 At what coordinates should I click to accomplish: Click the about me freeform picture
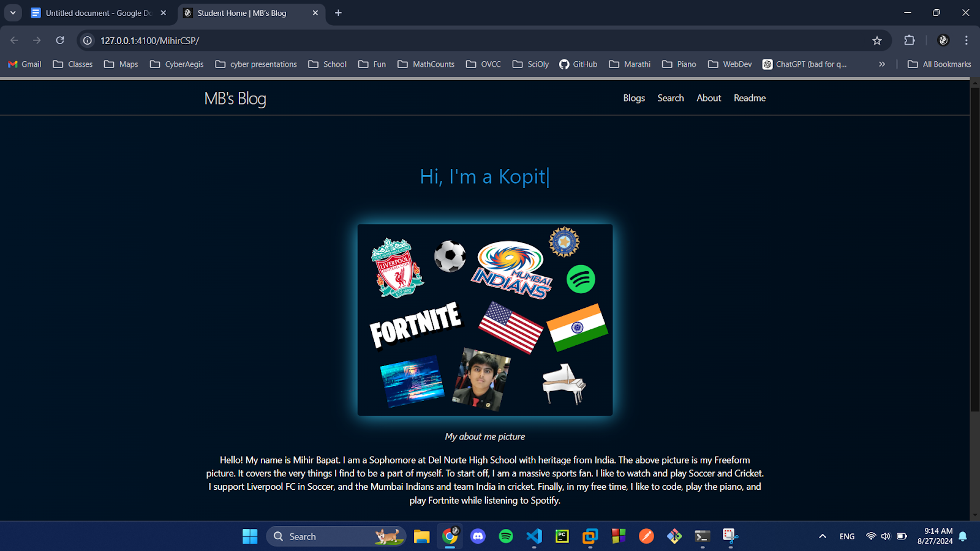click(x=485, y=320)
